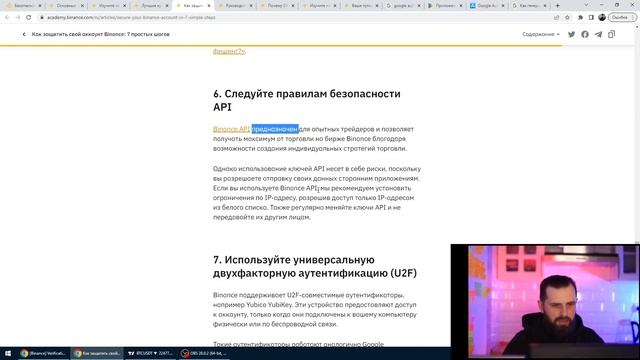Bookmark this page with star icon
640x360 pixels.
(x=567, y=18)
